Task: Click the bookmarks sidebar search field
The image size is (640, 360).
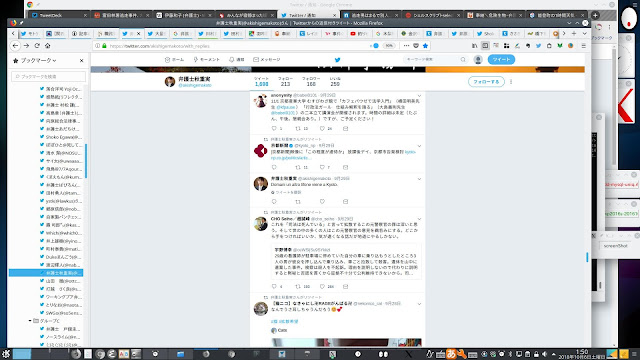Action: click(x=49, y=76)
